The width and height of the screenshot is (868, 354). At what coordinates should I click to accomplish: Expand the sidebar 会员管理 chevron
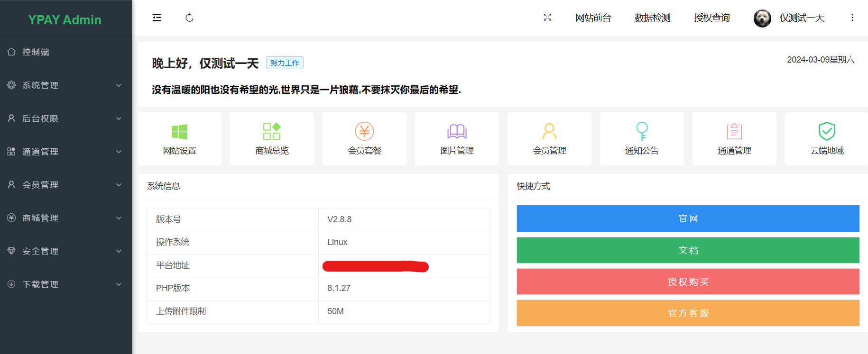point(119,185)
